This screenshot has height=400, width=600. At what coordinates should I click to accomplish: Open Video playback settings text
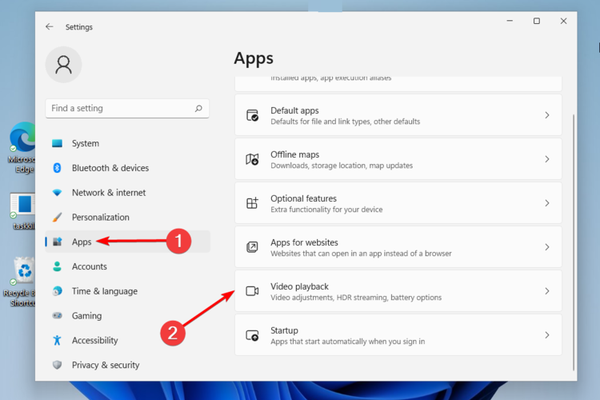pyautogui.click(x=300, y=287)
